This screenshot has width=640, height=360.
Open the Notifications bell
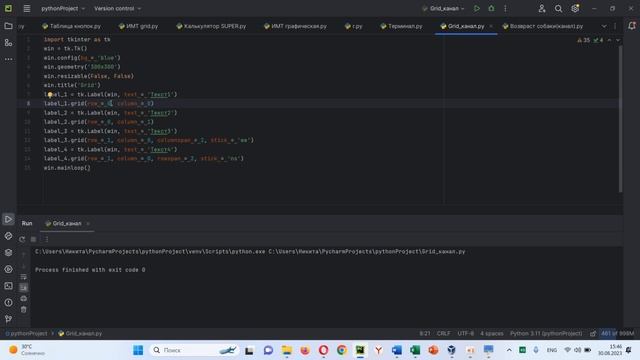(632, 26)
